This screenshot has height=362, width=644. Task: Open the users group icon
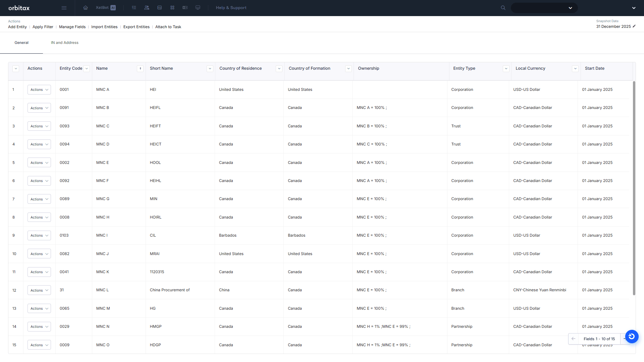click(x=147, y=8)
